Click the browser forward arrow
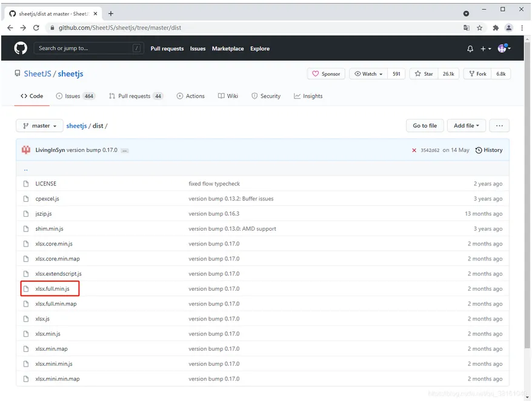532x401 pixels. (x=23, y=28)
